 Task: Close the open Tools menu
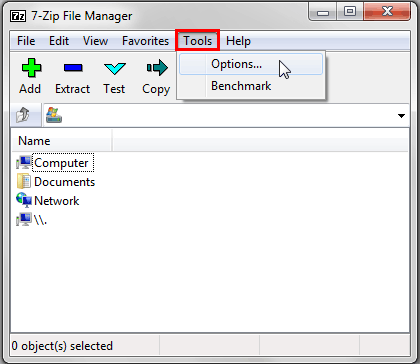click(x=198, y=41)
